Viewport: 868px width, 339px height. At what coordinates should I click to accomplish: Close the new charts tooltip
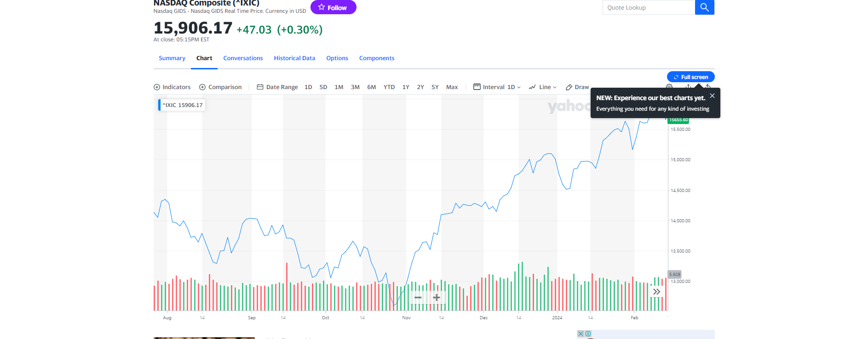pyautogui.click(x=712, y=96)
